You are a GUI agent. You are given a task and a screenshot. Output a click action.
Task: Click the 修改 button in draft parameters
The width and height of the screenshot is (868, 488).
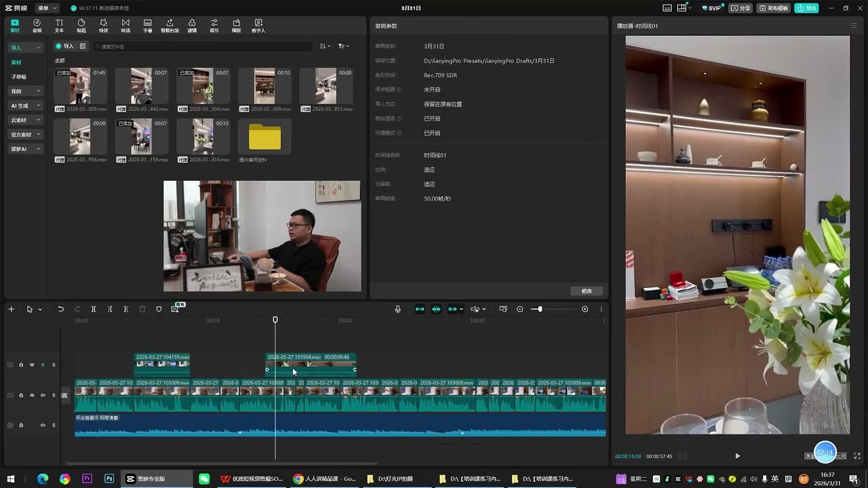pos(587,291)
